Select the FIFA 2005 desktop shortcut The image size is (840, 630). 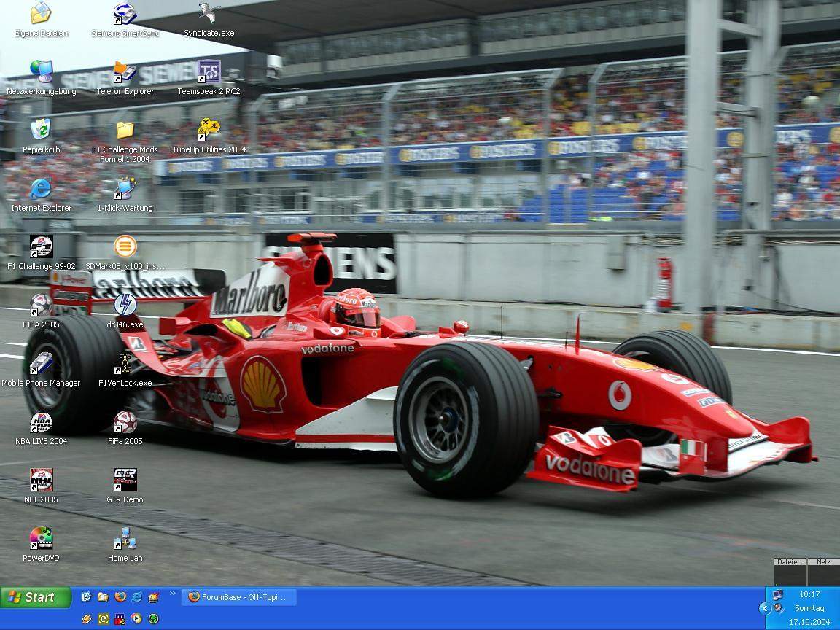pos(42,312)
